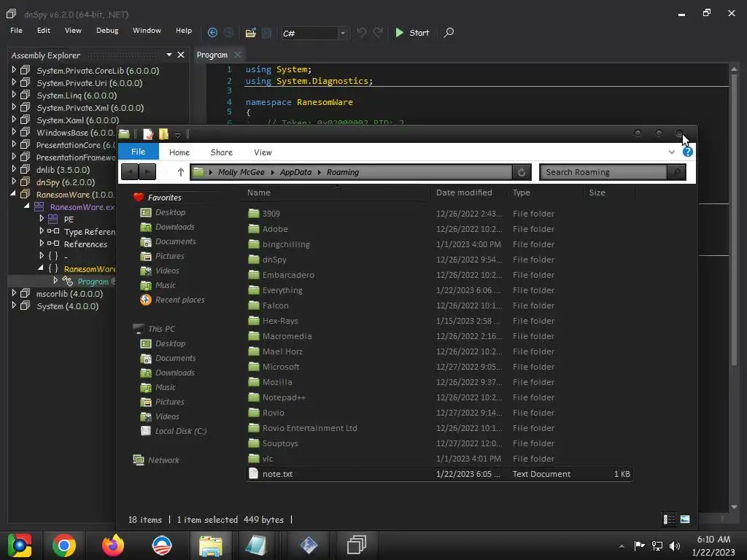The width and height of the screenshot is (747, 560).
Task: Click AppData in the address breadcrumb
Action: [x=295, y=172]
